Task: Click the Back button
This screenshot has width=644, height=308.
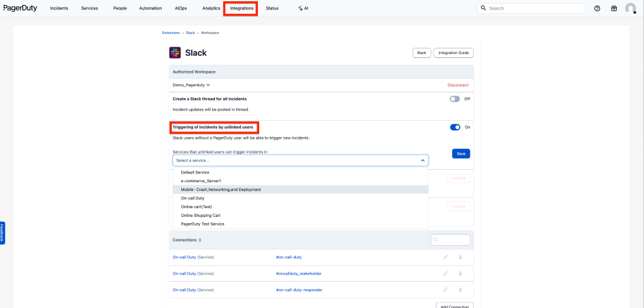Action: tap(422, 53)
